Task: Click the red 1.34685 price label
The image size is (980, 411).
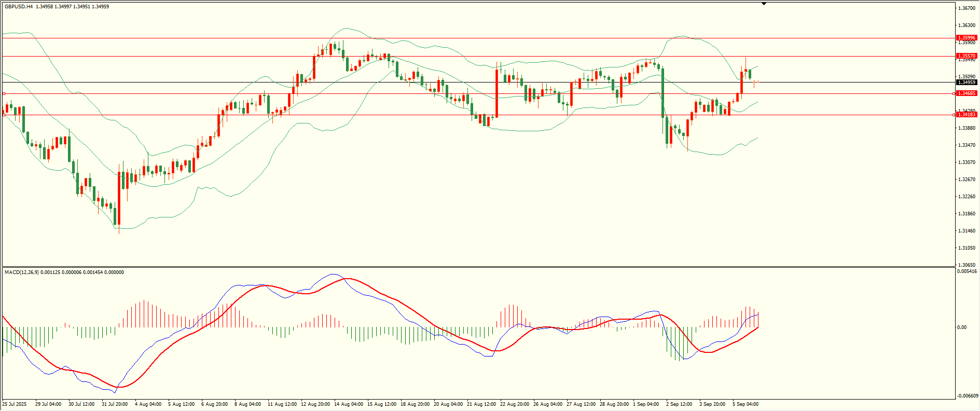Action: click(x=967, y=93)
